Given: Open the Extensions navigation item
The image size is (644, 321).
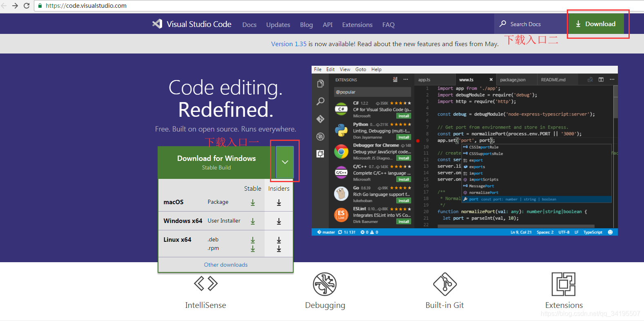Looking at the screenshot, I should coord(357,25).
